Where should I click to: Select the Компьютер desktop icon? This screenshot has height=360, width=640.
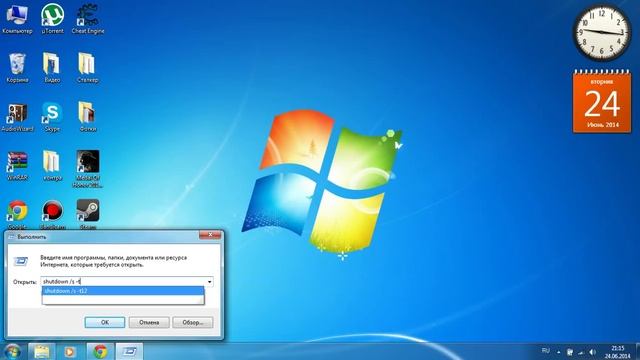pyautogui.click(x=17, y=19)
